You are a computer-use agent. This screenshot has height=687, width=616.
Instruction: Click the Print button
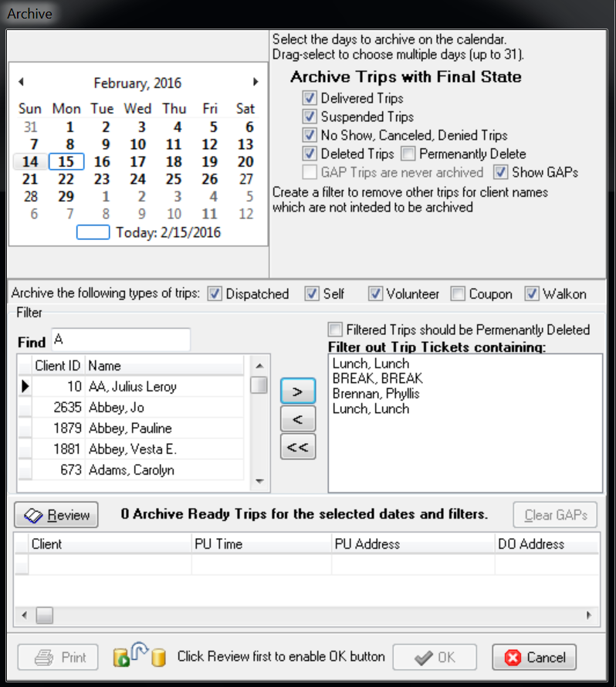pos(58,657)
